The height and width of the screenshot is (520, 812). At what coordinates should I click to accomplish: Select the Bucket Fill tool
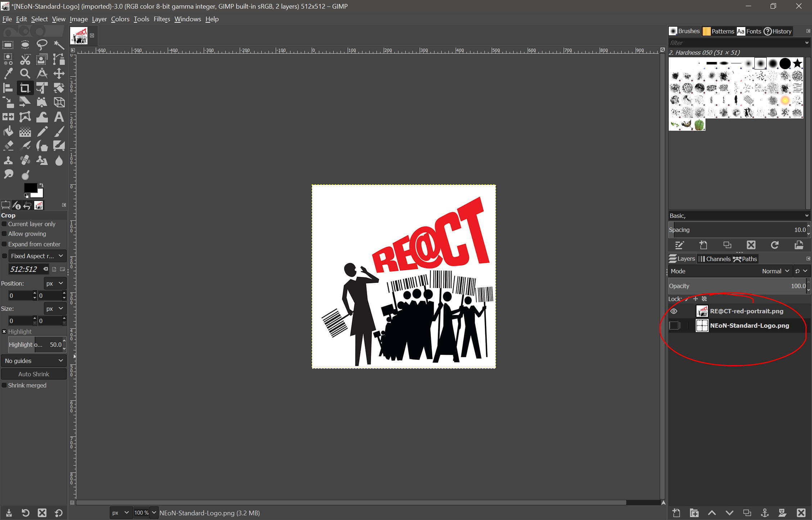[8, 131]
